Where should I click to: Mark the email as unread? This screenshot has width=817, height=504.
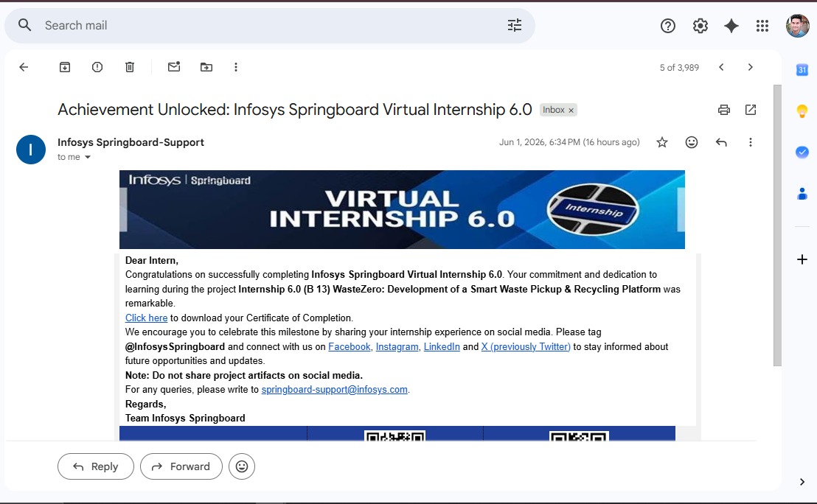tap(174, 66)
